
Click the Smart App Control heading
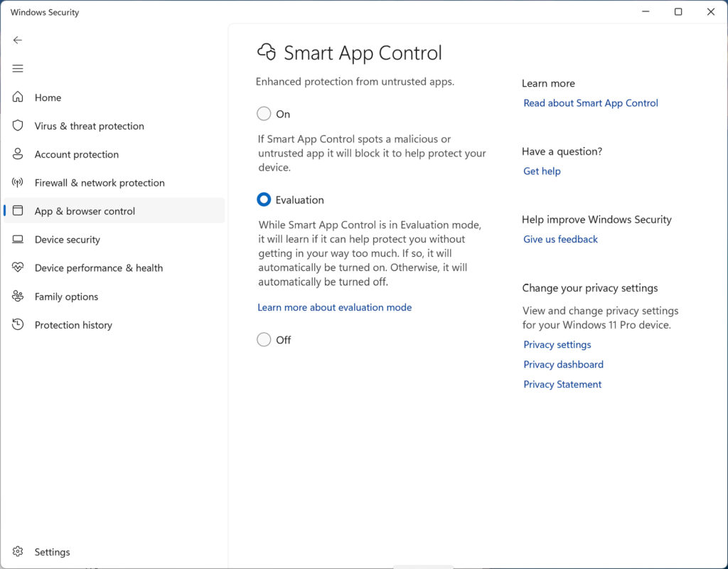pyautogui.click(x=363, y=53)
